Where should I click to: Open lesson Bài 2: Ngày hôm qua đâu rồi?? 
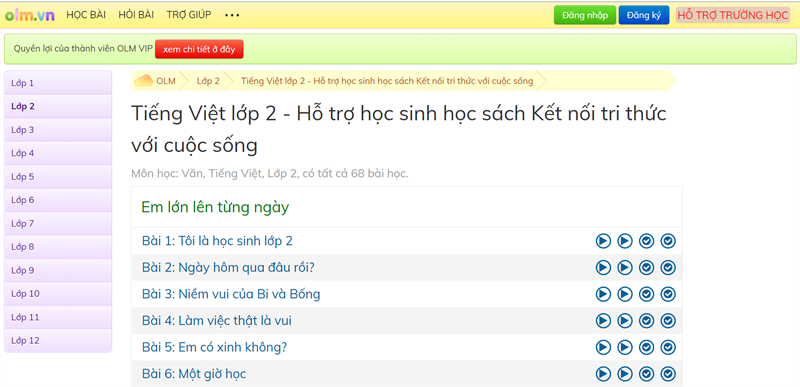[x=228, y=267]
